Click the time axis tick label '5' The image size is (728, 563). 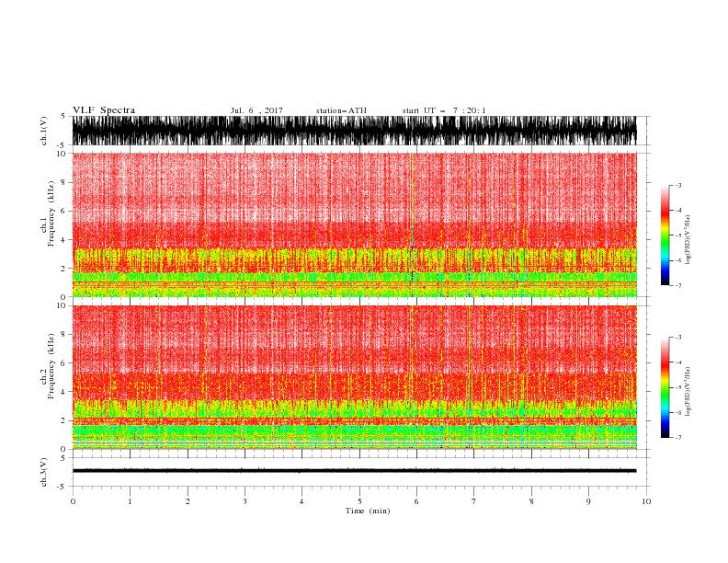point(359,501)
